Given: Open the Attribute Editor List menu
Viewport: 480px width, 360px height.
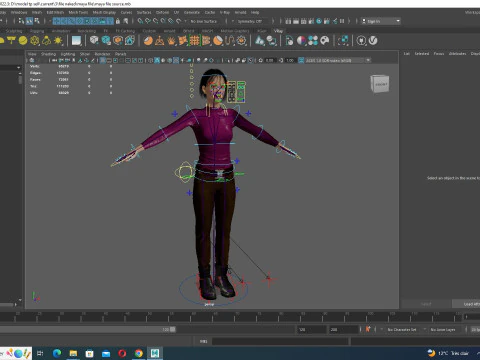Looking at the screenshot, I should [407, 53].
